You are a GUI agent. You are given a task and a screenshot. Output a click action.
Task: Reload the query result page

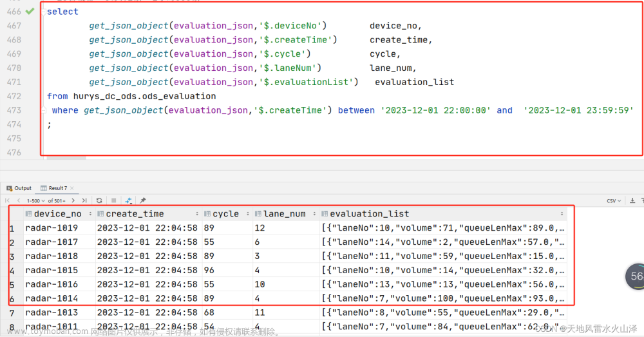coord(99,200)
